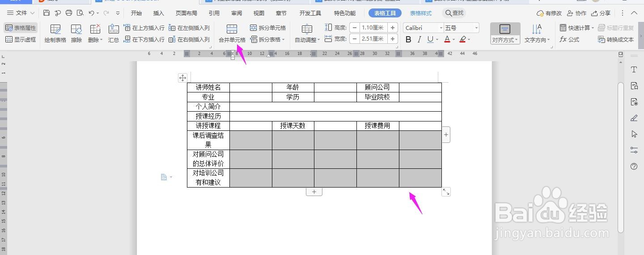Click the pen icon in right sidebar
This screenshot has width=644, height=255.
point(634,118)
